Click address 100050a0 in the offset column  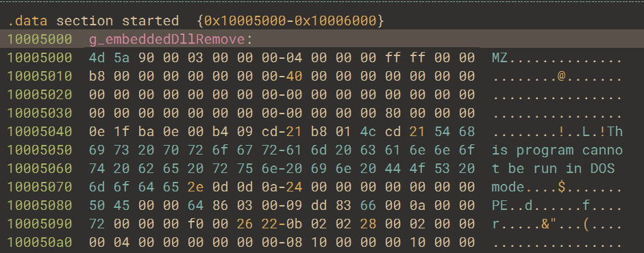coord(40,242)
